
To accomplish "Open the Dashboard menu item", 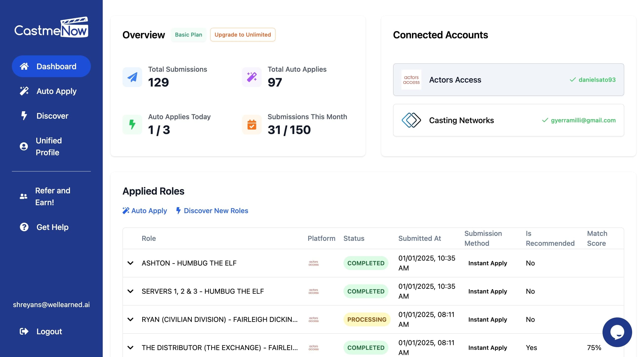I will click(51, 66).
